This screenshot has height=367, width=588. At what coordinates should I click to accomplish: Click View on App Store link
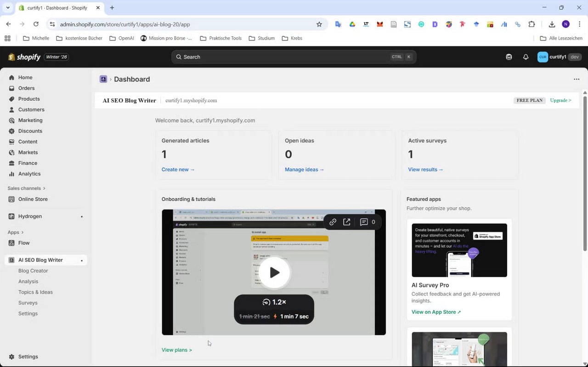[x=436, y=312]
